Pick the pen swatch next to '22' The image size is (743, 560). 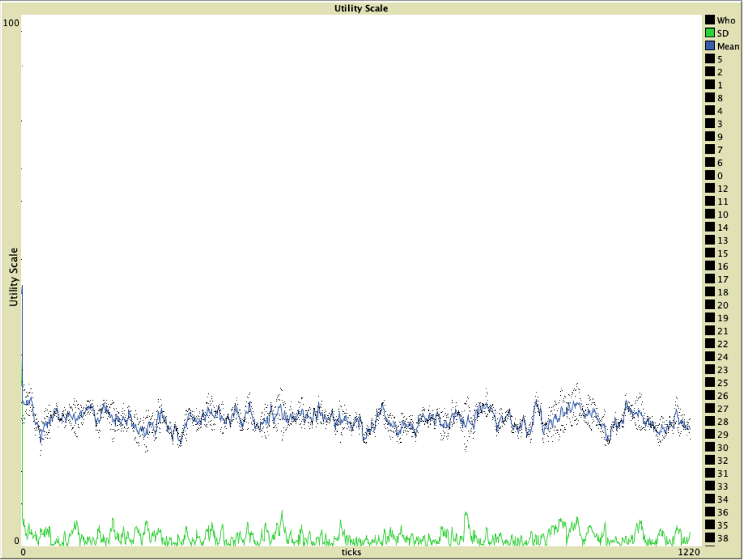(x=710, y=344)
